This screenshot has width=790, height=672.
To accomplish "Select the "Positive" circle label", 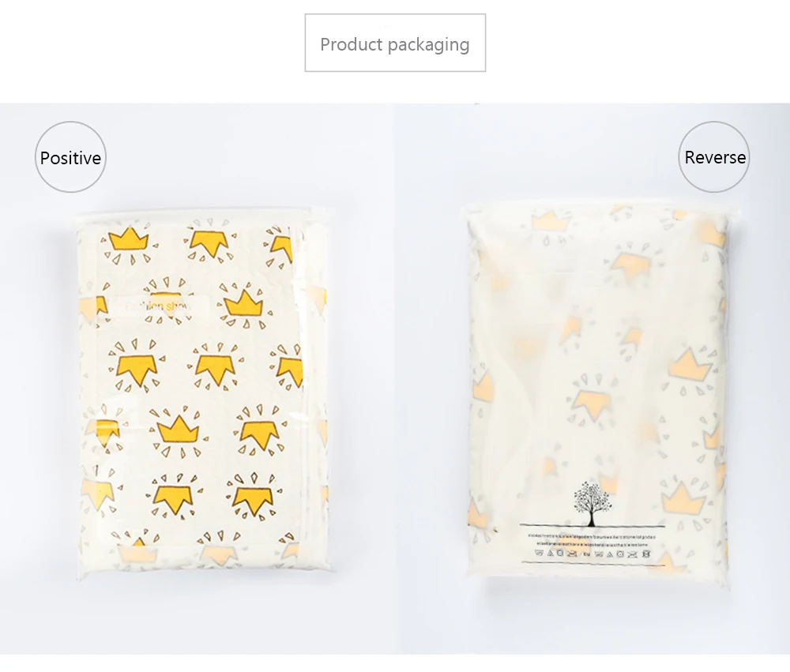I will click(x=70, y=157).
